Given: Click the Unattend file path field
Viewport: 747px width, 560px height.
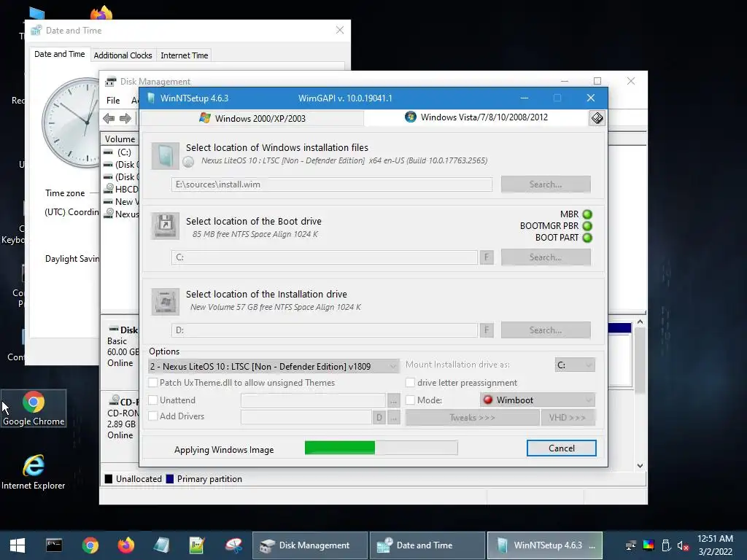Looking at the screenshot, I should pyautogui.click(x=313, y=400).
